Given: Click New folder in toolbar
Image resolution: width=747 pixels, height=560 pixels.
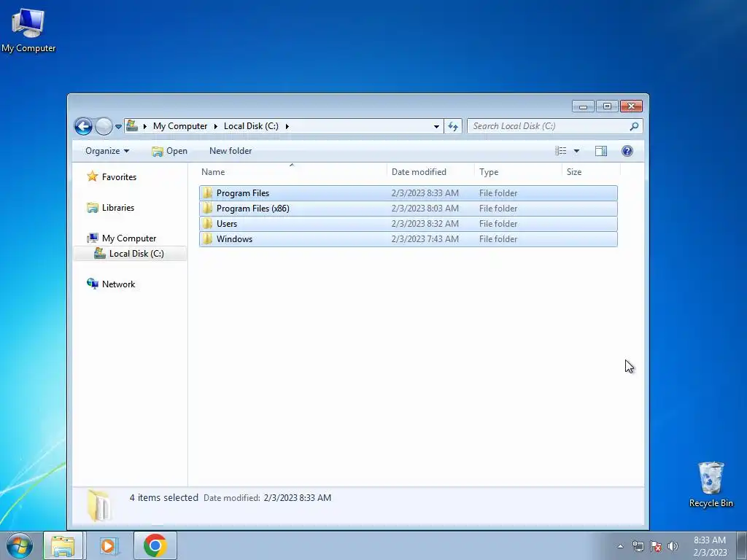Looking at the screenshot, I should [x=231, y=151].
